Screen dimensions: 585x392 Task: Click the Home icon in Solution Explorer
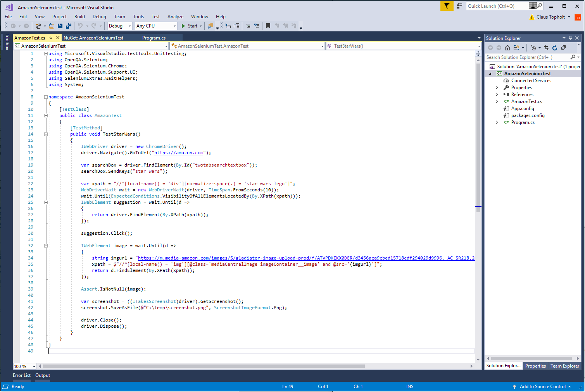508,47
